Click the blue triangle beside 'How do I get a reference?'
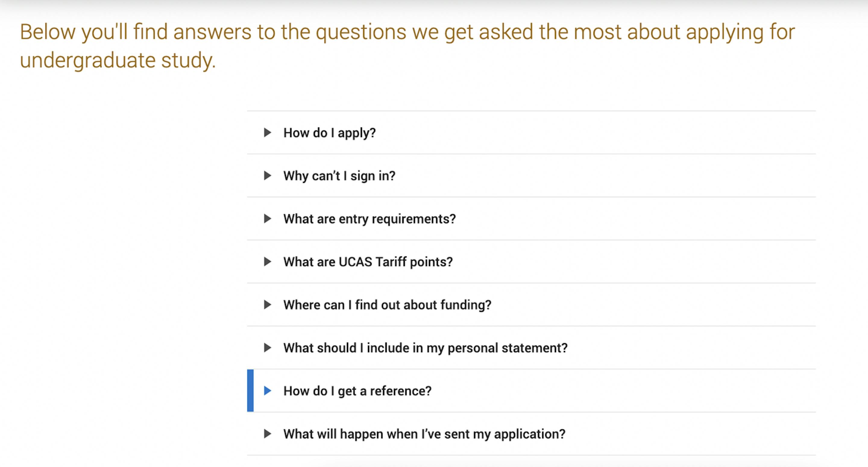Screen dimensions: 868x467 tap(268, 390)
